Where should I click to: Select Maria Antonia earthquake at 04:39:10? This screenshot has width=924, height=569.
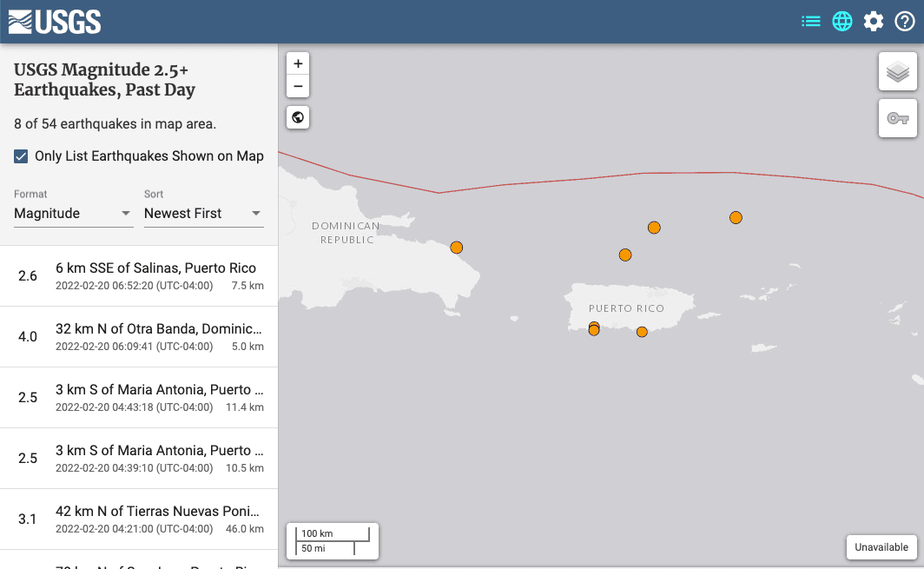pyautogui.click(x=139, y=458)
